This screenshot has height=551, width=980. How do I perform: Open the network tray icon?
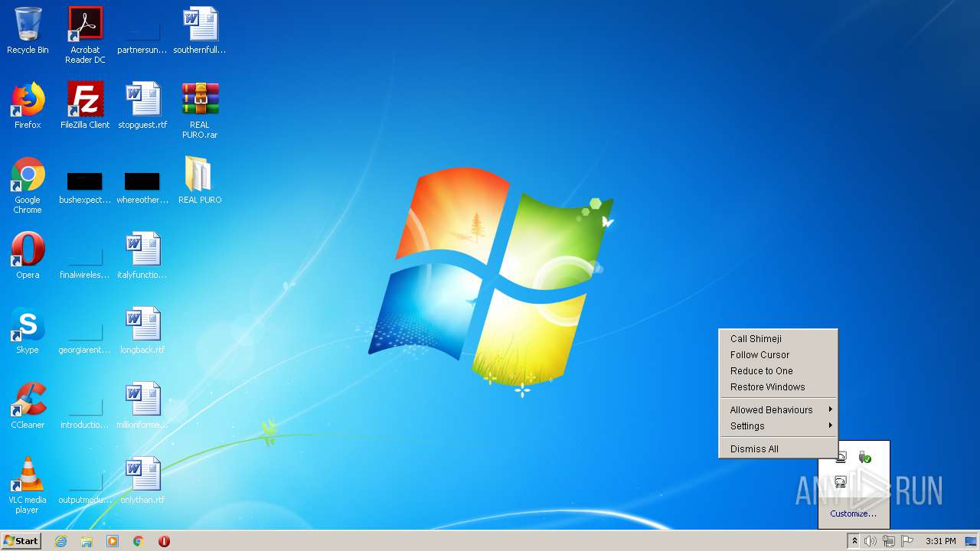tap(889, 541)
